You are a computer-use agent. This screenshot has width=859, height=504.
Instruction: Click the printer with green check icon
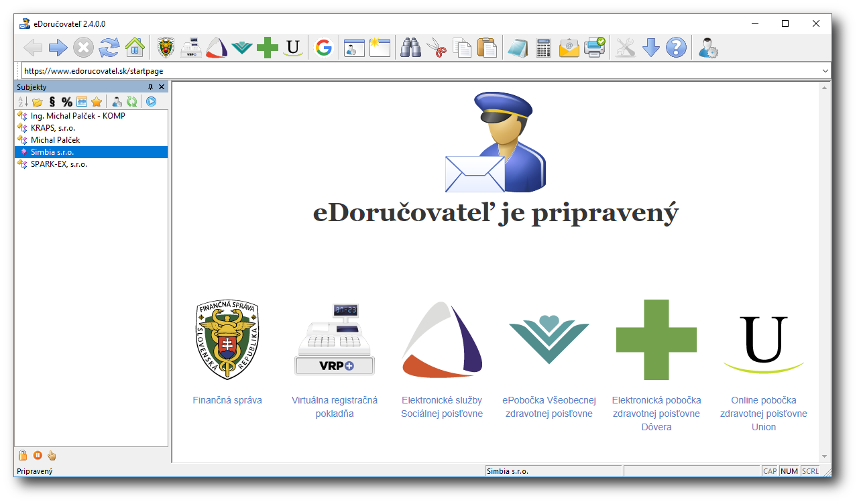click(594, 48)
